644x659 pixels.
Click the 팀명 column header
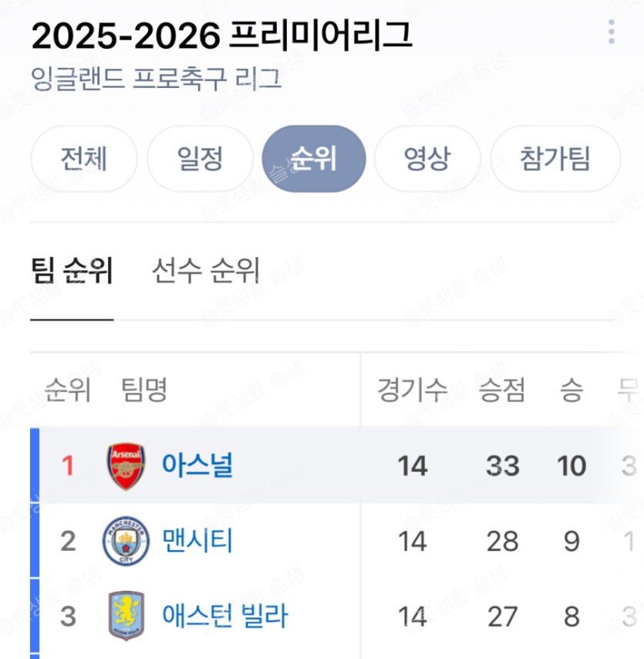[x=144, y=390]
